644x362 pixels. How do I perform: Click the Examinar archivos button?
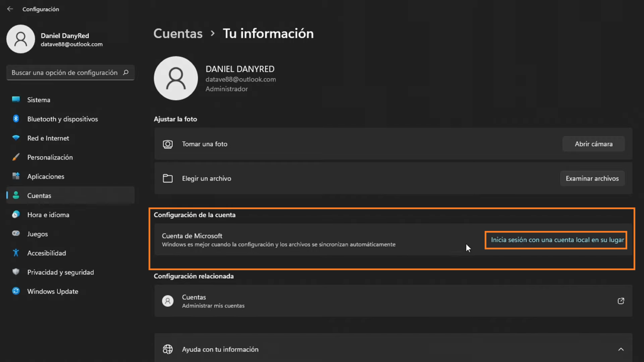click(592, 178)
